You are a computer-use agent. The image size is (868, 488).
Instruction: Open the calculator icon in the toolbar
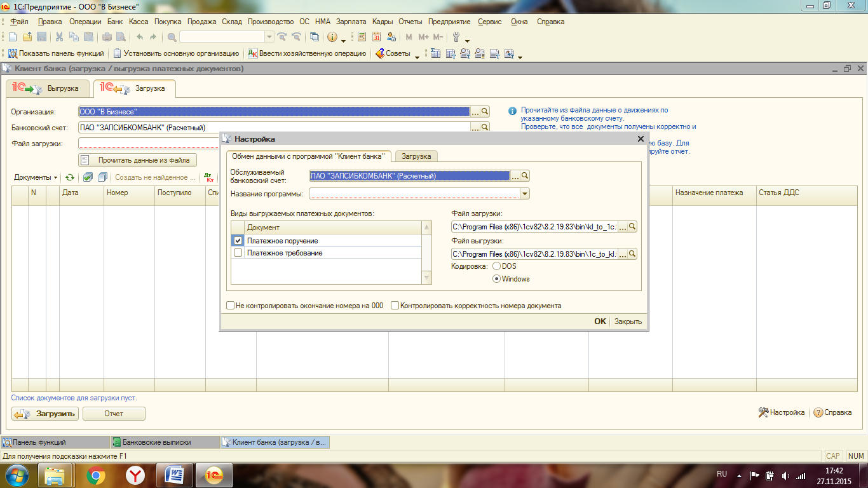pos(362,37)
